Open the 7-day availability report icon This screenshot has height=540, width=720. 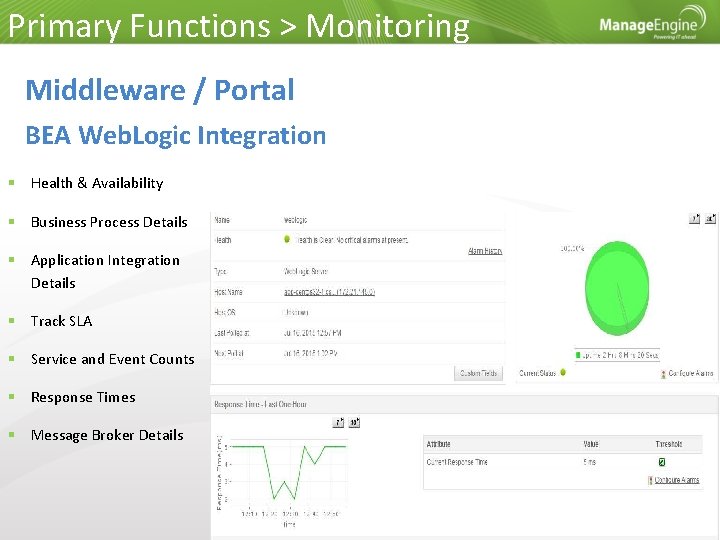(x=694, y=219)
